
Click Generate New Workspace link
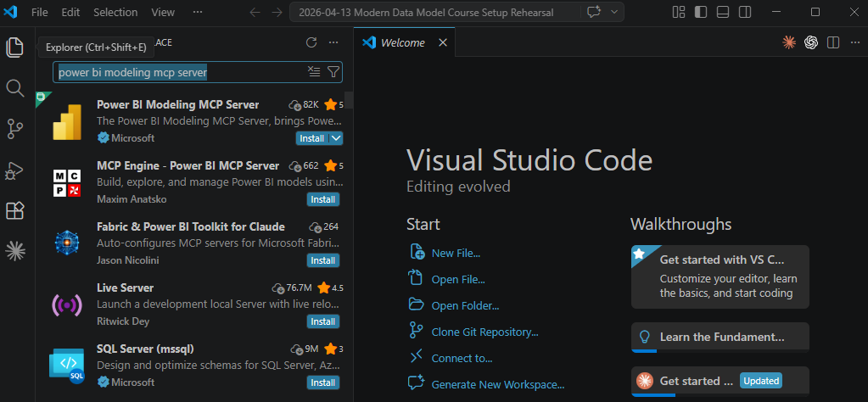tap(498, 385)
